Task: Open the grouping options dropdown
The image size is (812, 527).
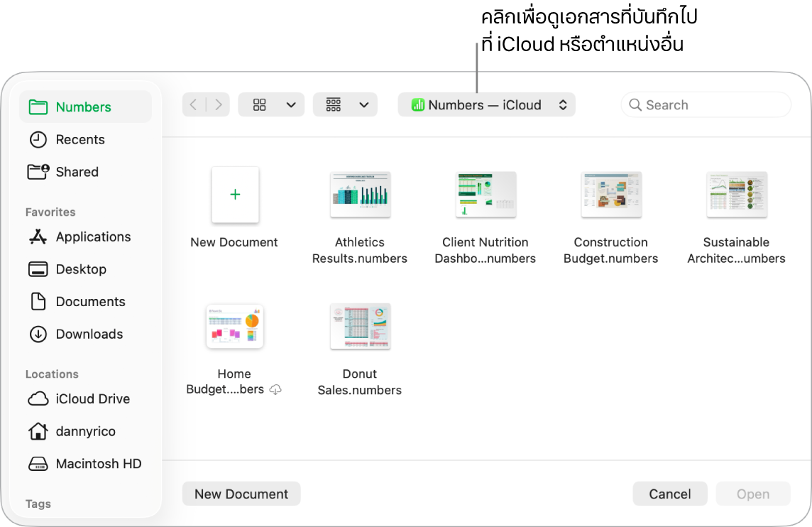Action: tap(364, 104)
